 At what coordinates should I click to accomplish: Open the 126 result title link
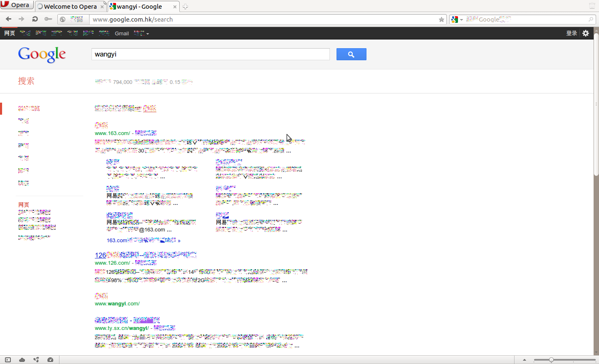pos(146,255)
